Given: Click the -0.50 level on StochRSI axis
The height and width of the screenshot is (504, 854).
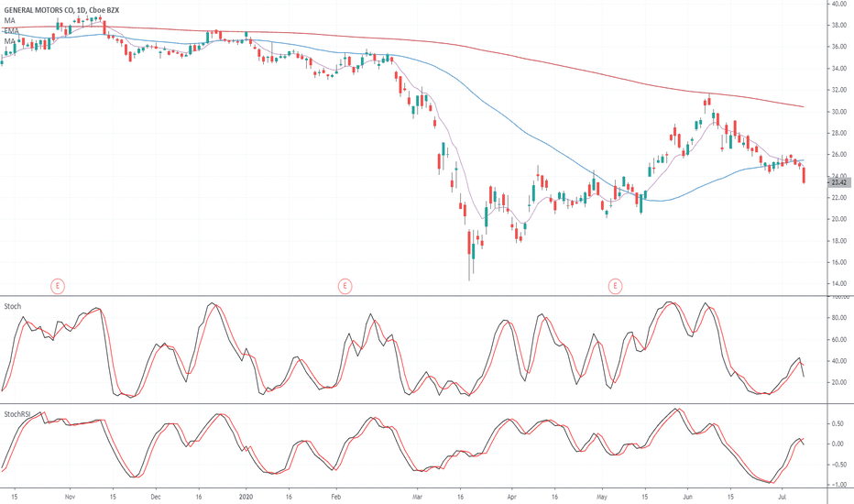Looking at the screenshot, I should point(837,465).
